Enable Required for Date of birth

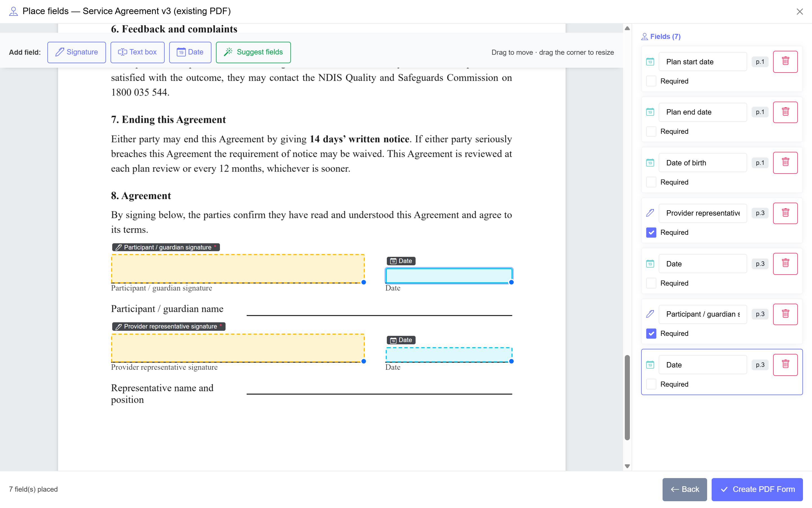pyautogui.click(x=651, y=182)
